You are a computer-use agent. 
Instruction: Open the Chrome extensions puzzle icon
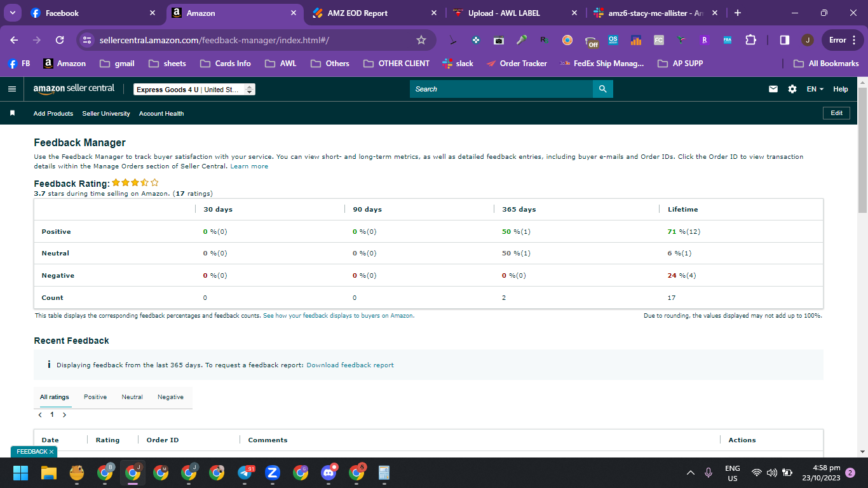point(750,40)
